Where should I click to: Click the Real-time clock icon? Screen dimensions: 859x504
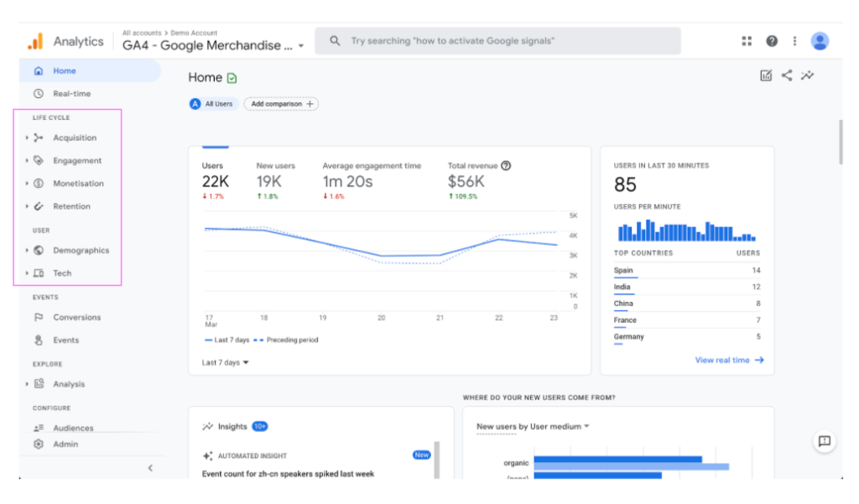tap(39, 94)
